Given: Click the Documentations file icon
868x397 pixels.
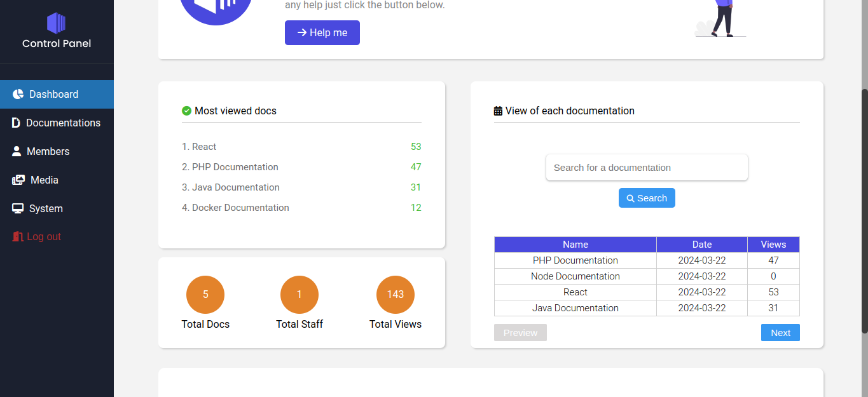Looking at the screenshot, I should tap(16, 123).
